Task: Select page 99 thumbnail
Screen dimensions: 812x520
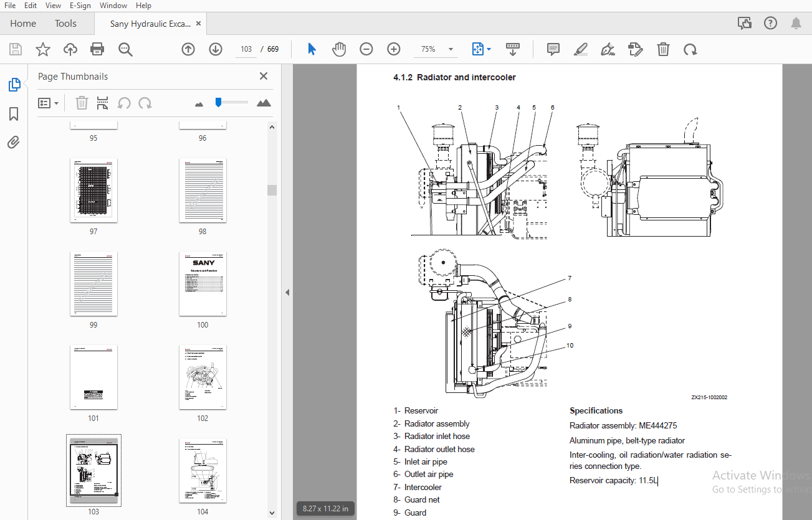Action: tap(93, 283)
